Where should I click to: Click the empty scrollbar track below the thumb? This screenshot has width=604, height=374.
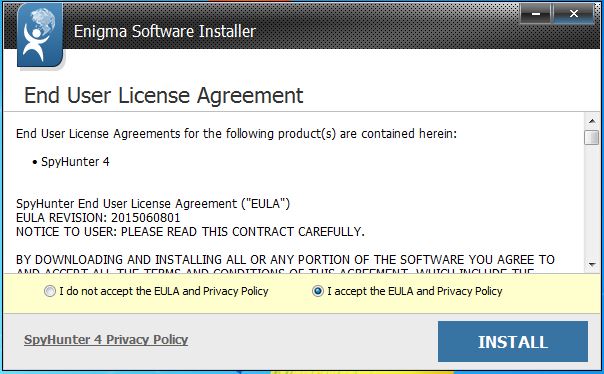[591, 201]
